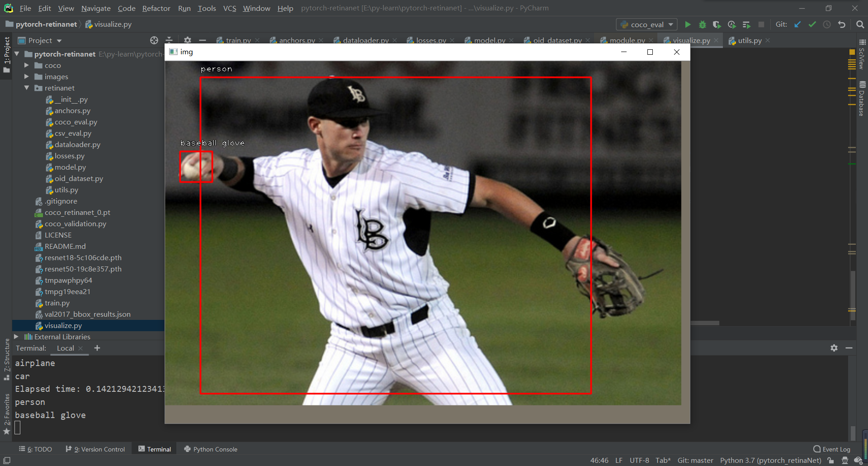
Task: Change file encoding UTF-8 in status bar
Action: tap(639, 461)
